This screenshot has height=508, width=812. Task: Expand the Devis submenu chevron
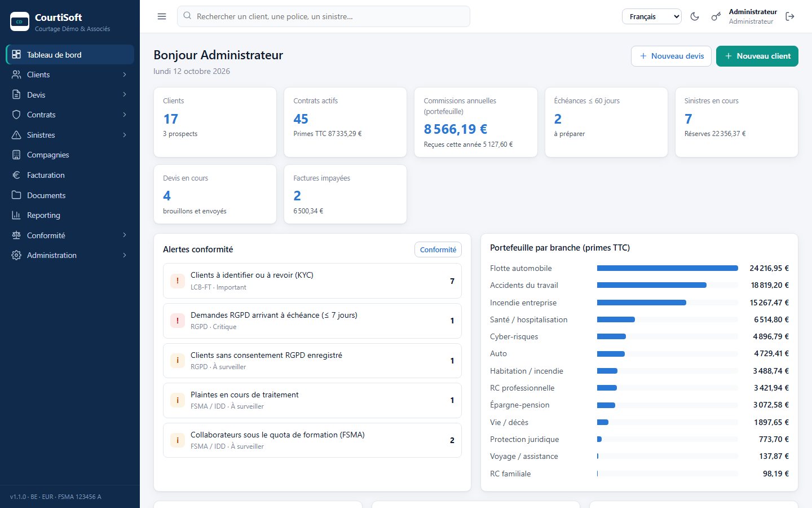(125, 95)
